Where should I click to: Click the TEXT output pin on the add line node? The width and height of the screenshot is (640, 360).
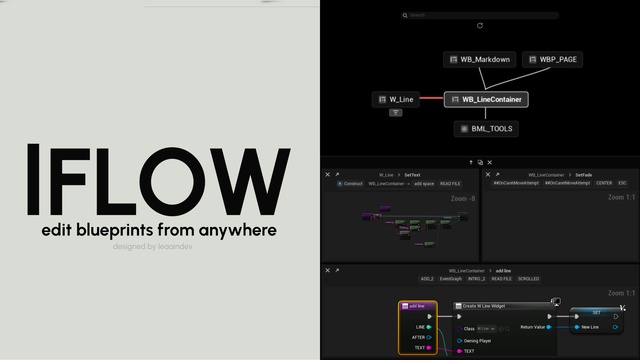[x=429, y=348]
